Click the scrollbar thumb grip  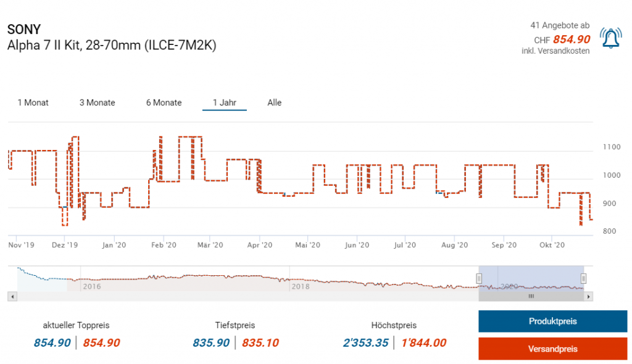tap(531, 297)
